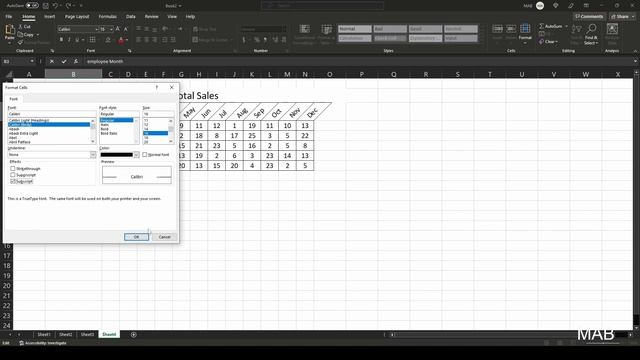The width and height of the screenshot is (640, 360).
Task: Open the ribbon font size dropdown
Action: (x=111, y=29)
